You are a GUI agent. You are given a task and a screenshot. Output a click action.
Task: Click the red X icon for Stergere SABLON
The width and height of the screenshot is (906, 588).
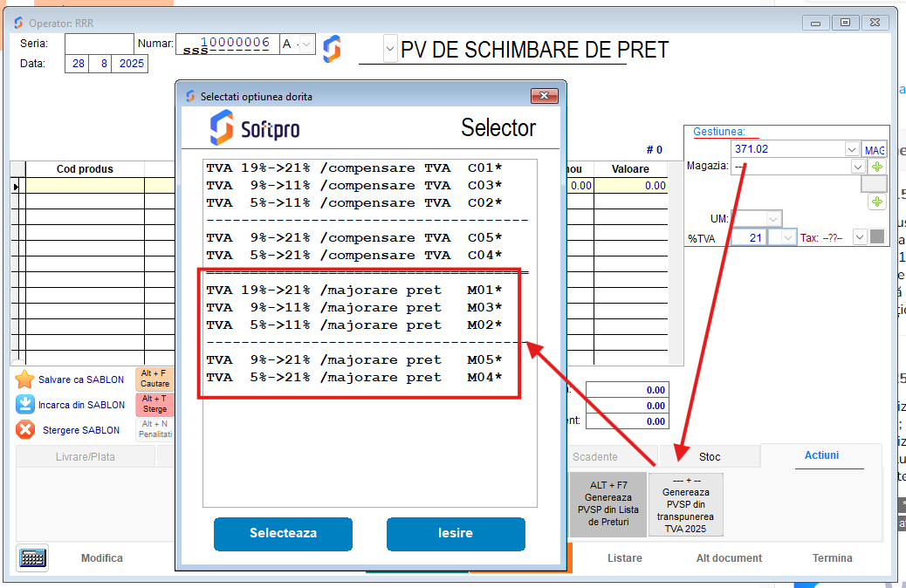point(24,429)
